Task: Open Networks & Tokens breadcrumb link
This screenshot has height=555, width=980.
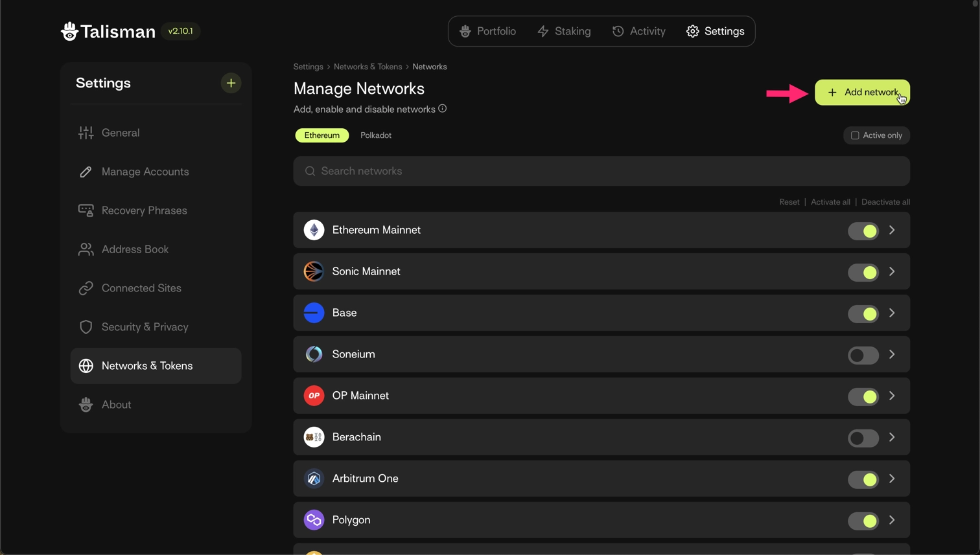Action: 367,67
